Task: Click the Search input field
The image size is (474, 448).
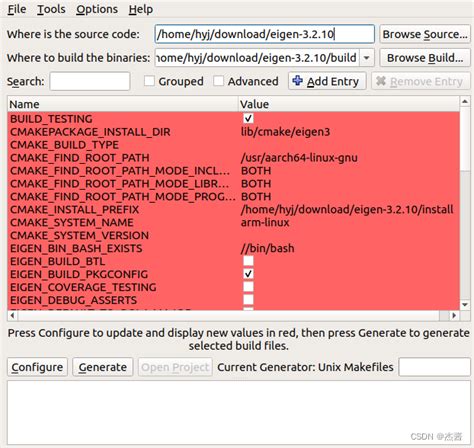Action: pos(90,81)
